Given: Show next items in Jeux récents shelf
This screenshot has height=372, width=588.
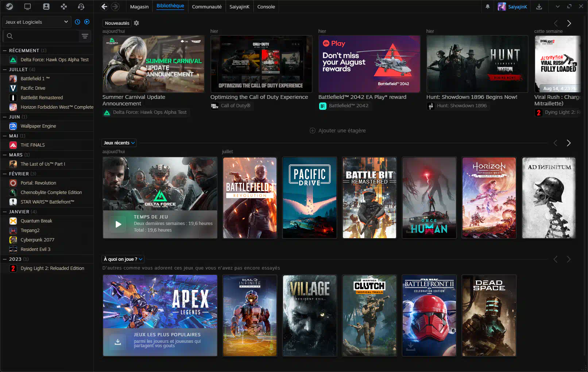Looking at the screenshot, I should [x=569, y=143].
